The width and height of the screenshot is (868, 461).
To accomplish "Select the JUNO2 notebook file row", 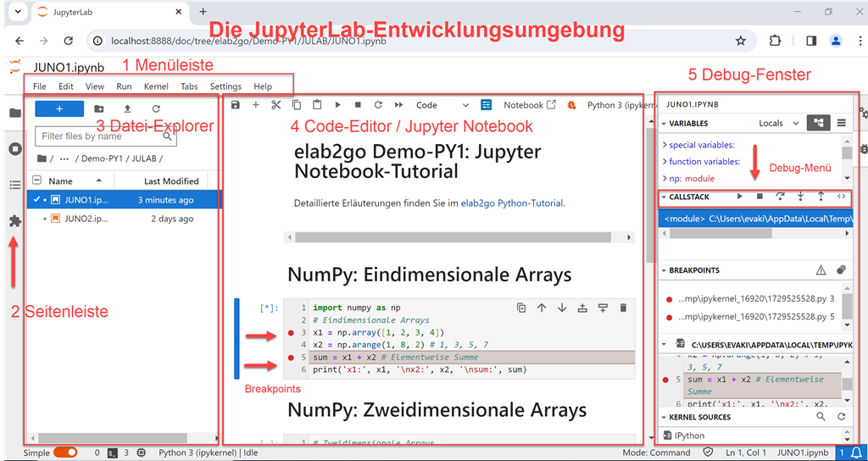I will coord(122,219).
